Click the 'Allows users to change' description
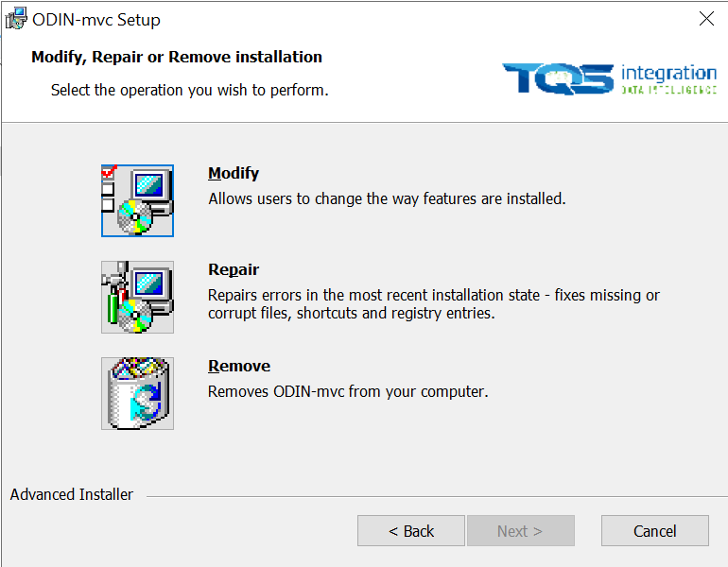Viewport: 728px width, 567px height. click(387, 199)
